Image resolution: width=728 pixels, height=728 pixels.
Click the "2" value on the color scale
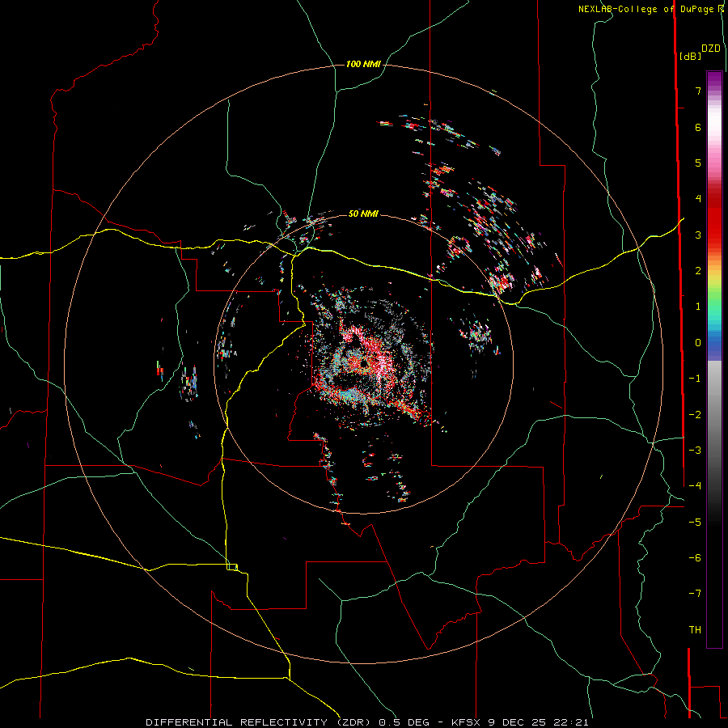pyautogui.click(x=698, y=271)
